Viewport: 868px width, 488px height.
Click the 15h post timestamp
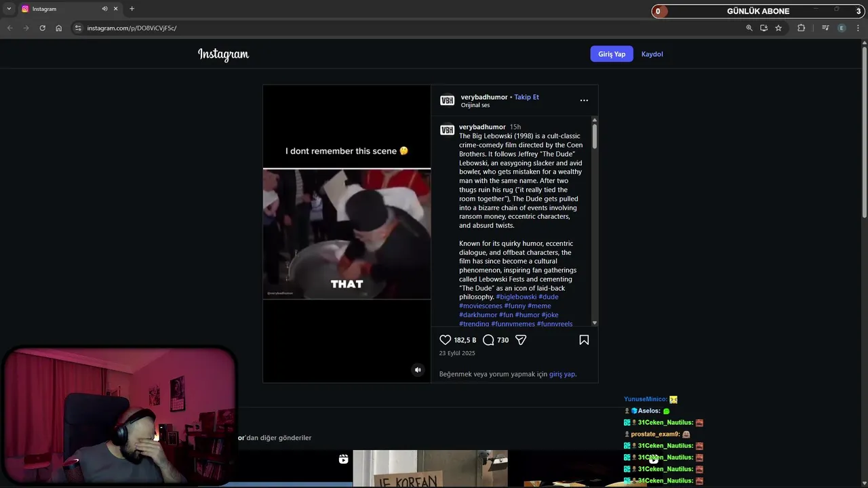point(515,127)
